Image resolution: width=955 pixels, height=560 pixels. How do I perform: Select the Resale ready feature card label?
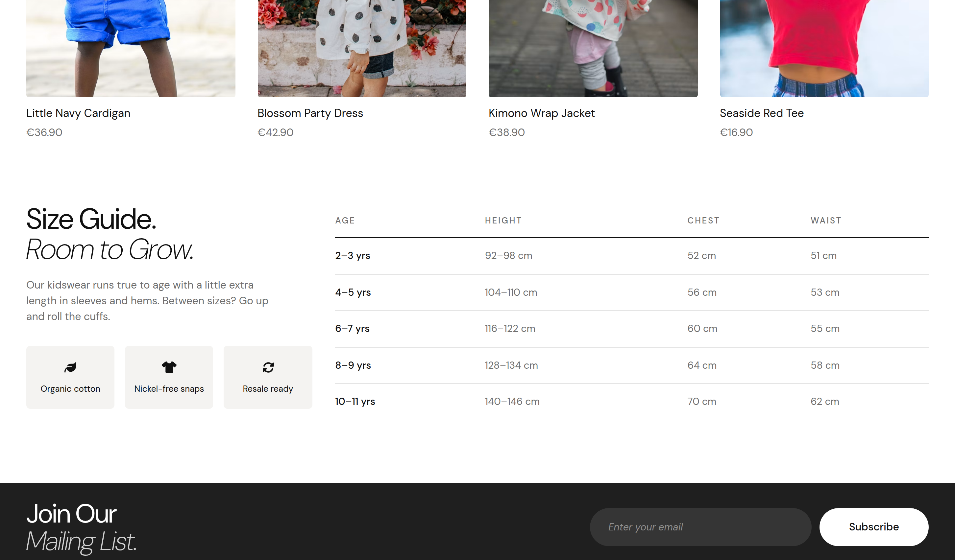268,389
